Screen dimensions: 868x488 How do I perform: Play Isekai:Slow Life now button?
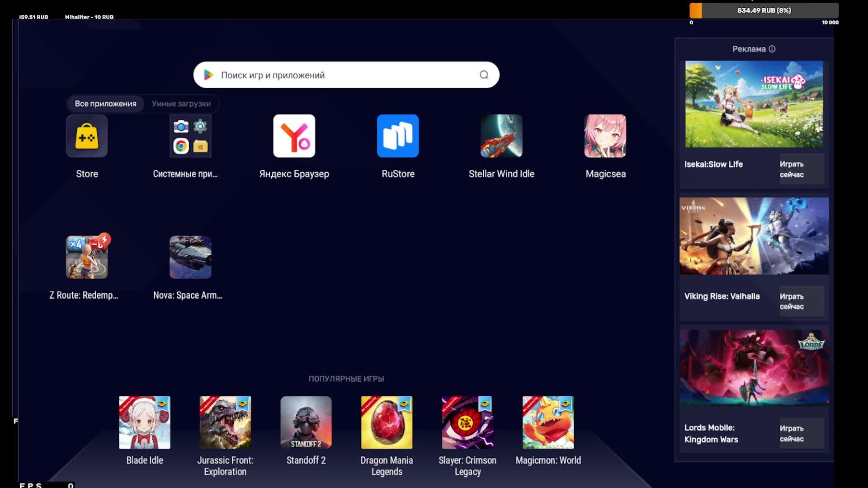[x=801, y=169]
